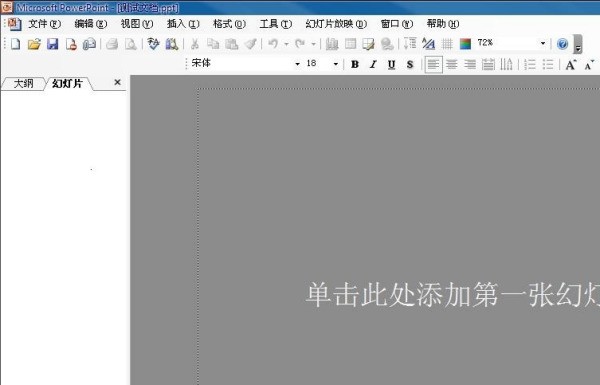Open the 视图(V) menu
This screenshot has height=385, width=600.
click(137, 24)
